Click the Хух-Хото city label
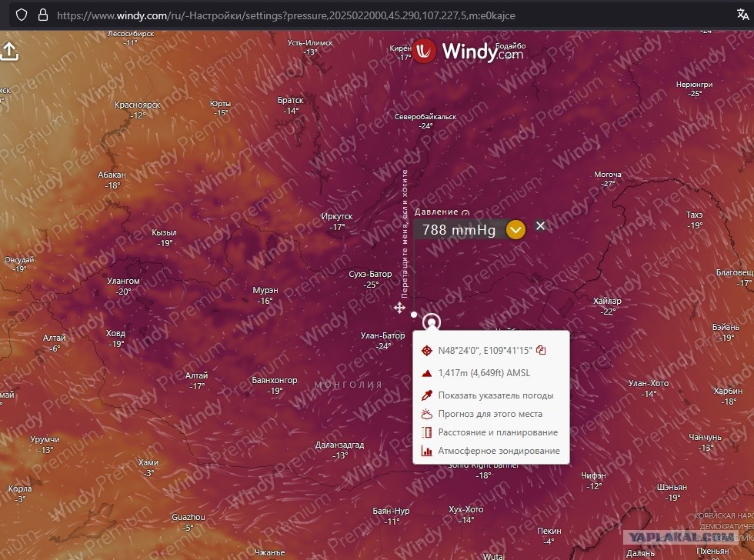This screenshot has width=754, height=560. click(x=466, y=509)
